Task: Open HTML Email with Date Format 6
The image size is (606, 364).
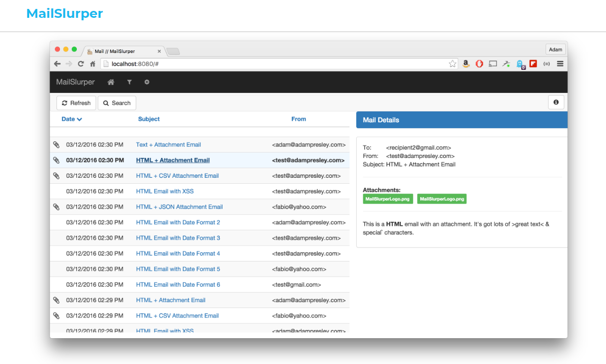Action: [178, 285]
